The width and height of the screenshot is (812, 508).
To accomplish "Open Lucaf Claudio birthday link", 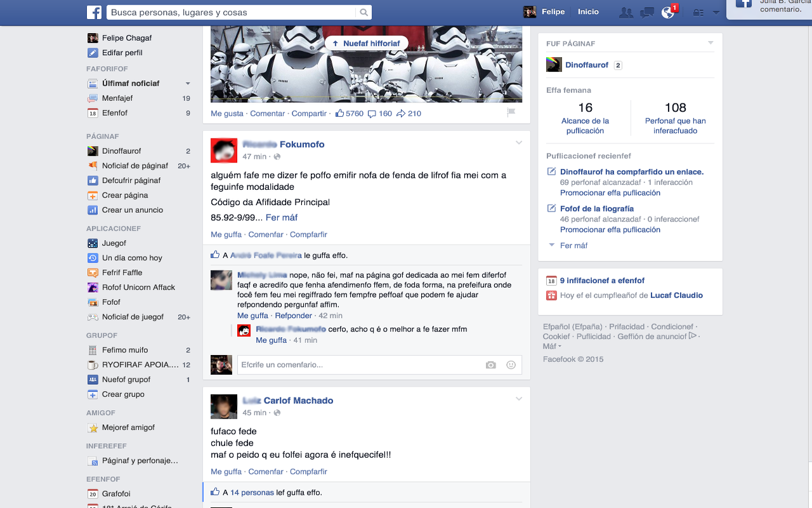I will click(676, 295).
